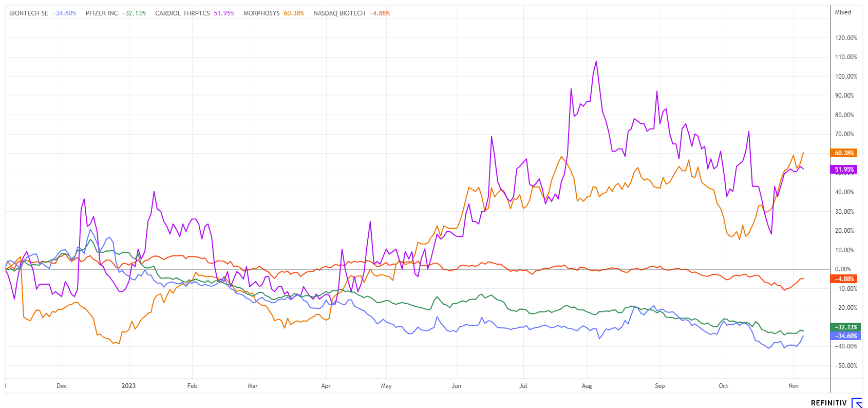Select the Jun marker on the time axis
Image resolution: width=868 pixels, height=408 pixels.
(x=456, y=386)
